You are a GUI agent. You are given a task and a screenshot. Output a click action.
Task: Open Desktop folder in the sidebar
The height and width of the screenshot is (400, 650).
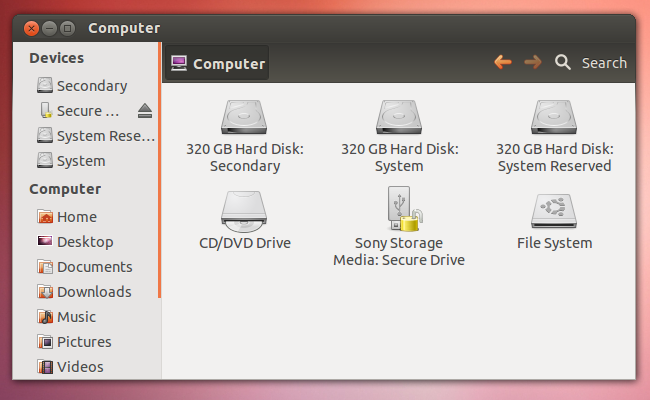click(x=84, y=241)
